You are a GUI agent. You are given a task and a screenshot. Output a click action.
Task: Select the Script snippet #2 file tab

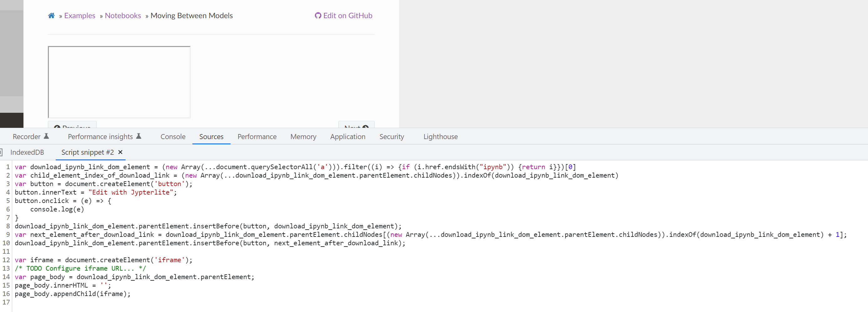pyautogui.click(x=88, y=152)
